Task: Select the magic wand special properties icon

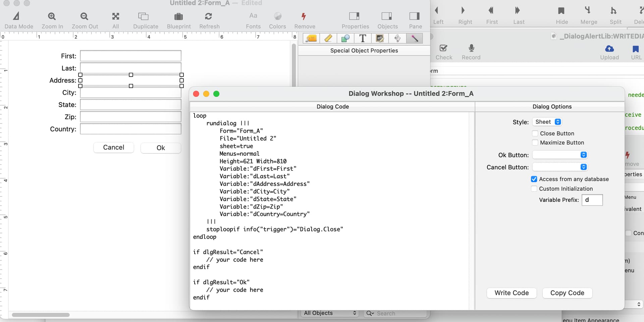Action: [x=415, y=38]
